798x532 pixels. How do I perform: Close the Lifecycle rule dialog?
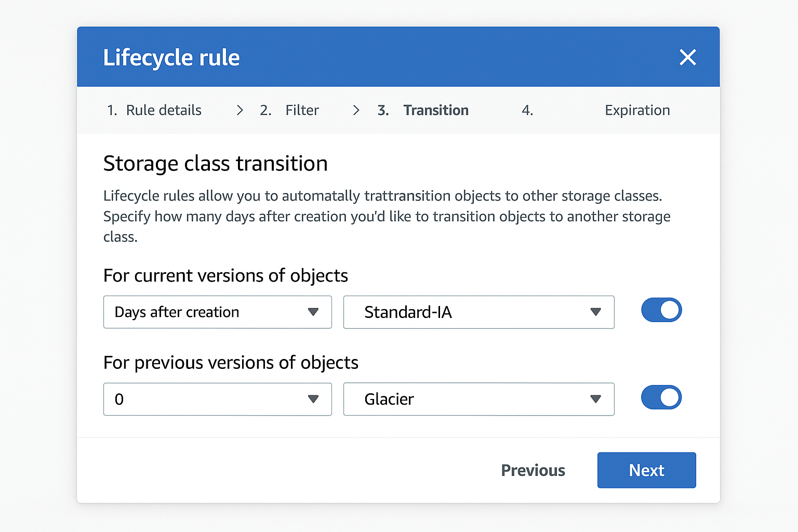(687, 57)
